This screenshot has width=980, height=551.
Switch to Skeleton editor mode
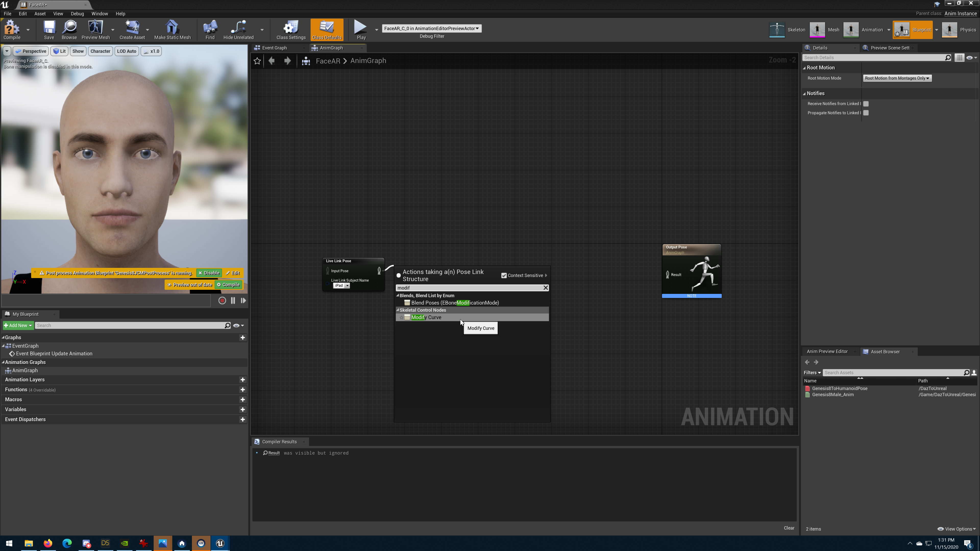click(x=787, y=30)
